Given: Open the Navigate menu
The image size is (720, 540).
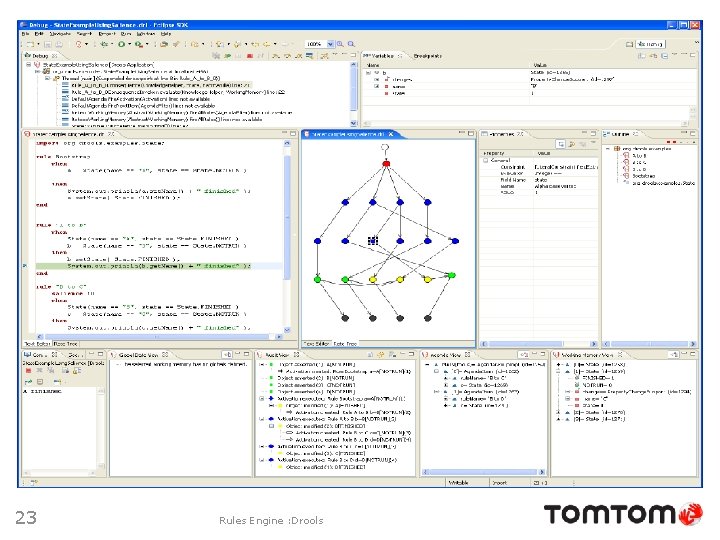Looking at the screenshot, I should click(60, 34).
